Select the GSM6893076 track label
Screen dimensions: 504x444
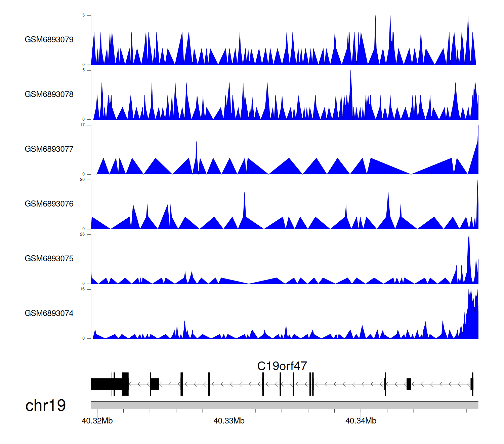tap(49, 204)
